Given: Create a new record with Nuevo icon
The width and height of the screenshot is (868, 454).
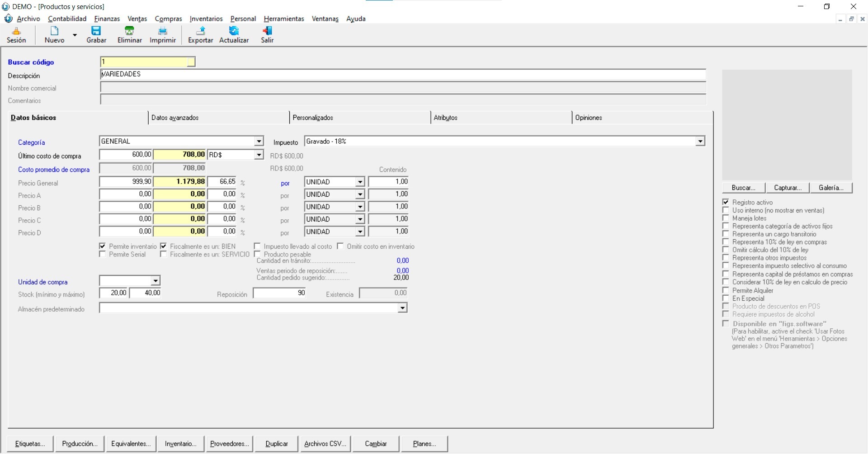Looking at the screenshot, I should (x=54, y=34).
